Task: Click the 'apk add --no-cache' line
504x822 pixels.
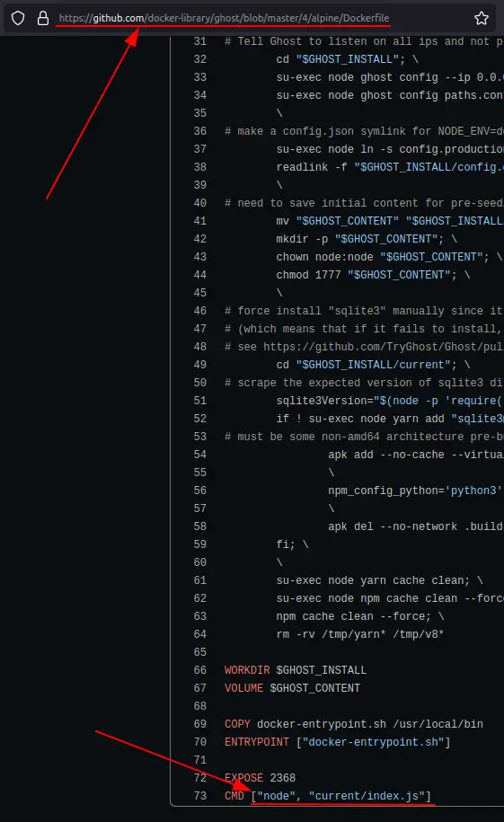Action: pos(416,455)
